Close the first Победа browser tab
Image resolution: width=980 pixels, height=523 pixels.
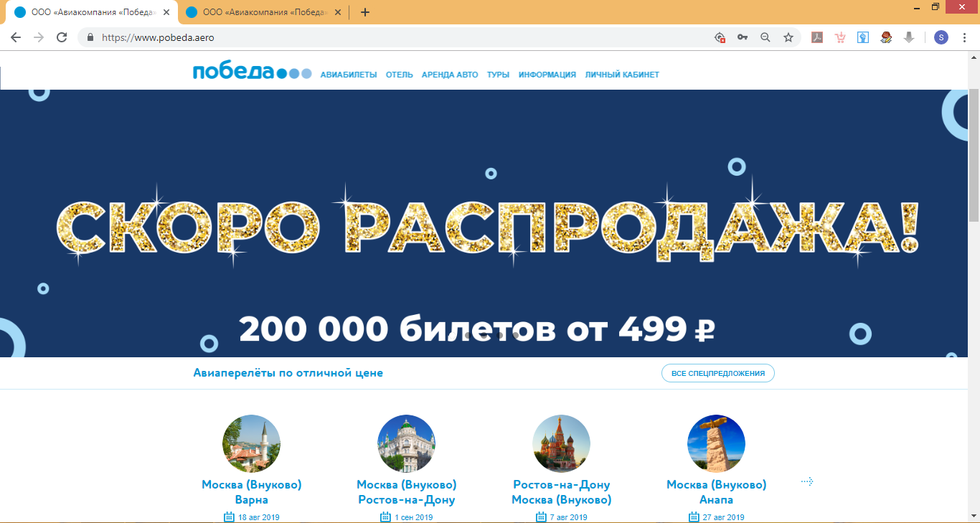166,12
